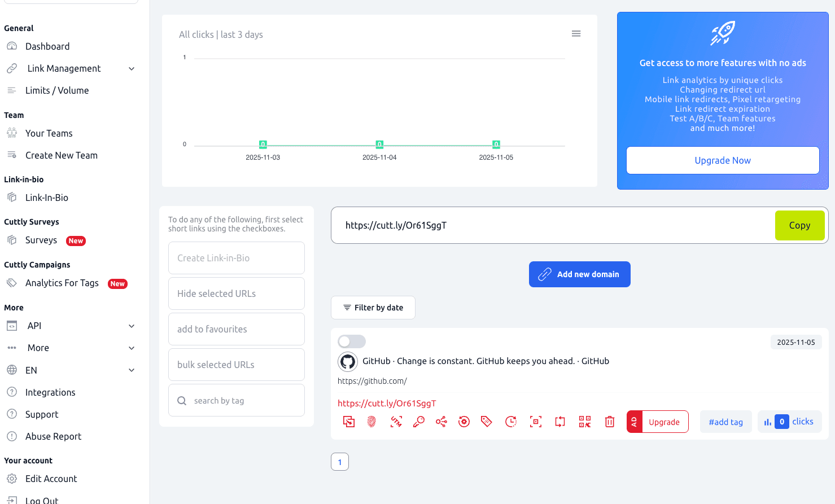This screenshot has height=504, width=835.
Task: Click the 0 clicks counter badge
Action: tap(789, 421)
